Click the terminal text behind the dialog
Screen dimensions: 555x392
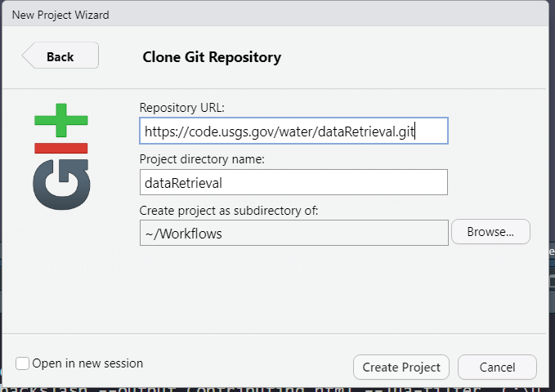[245, 388]
